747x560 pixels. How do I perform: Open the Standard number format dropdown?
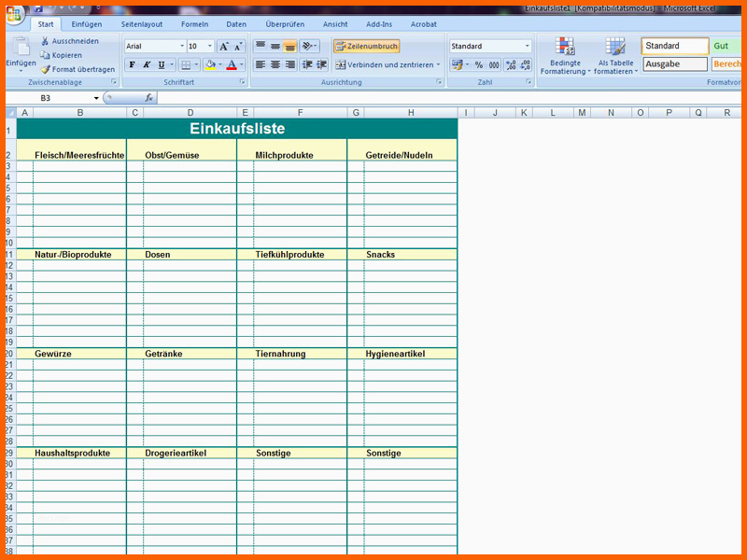pyautogui.click(x=527, y=46)
